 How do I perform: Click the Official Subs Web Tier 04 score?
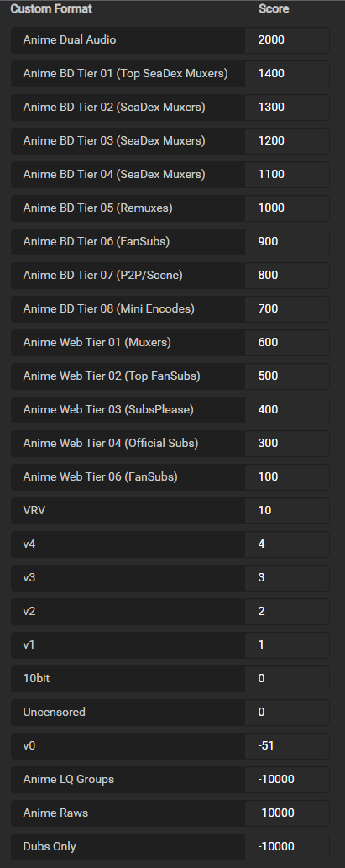[x=287, y=444]
